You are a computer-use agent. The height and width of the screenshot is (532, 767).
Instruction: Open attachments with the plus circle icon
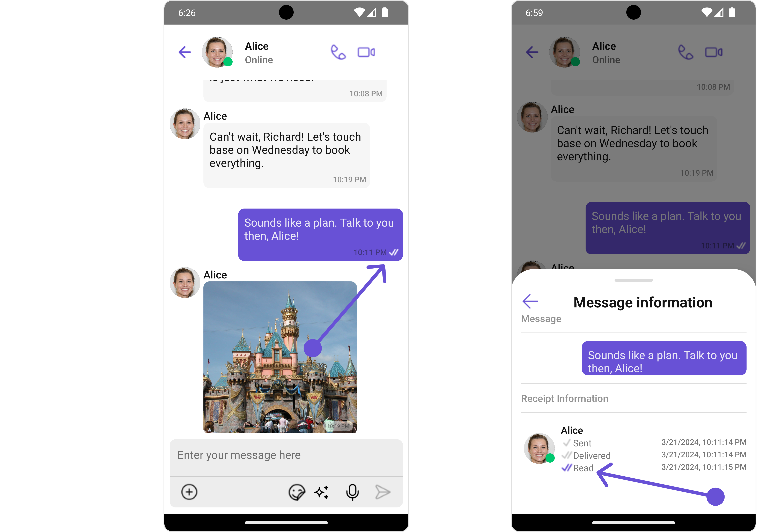pos(189,492)
